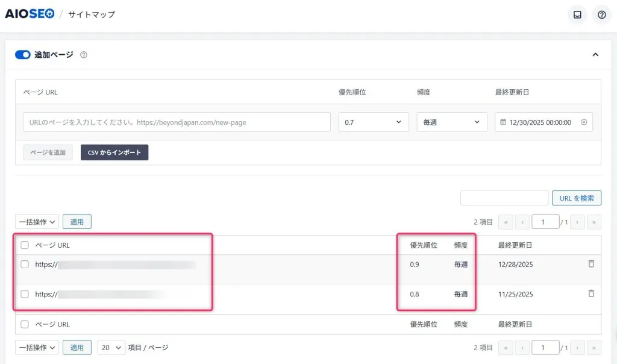This screenshot has height=364, width=617.
Task: Open the 頻度 dropdown showing 毎週
Action: 451,122
